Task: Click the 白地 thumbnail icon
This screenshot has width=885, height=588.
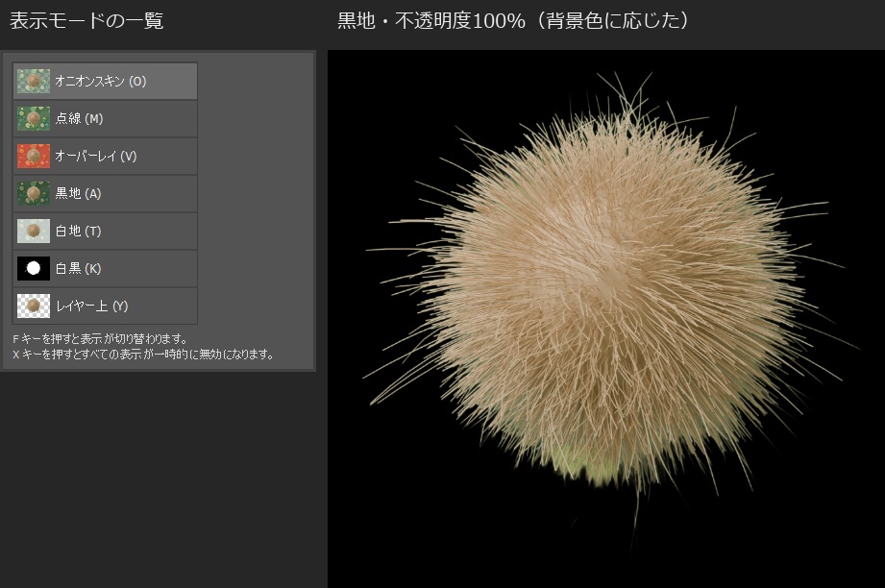Action: [34, 231]
